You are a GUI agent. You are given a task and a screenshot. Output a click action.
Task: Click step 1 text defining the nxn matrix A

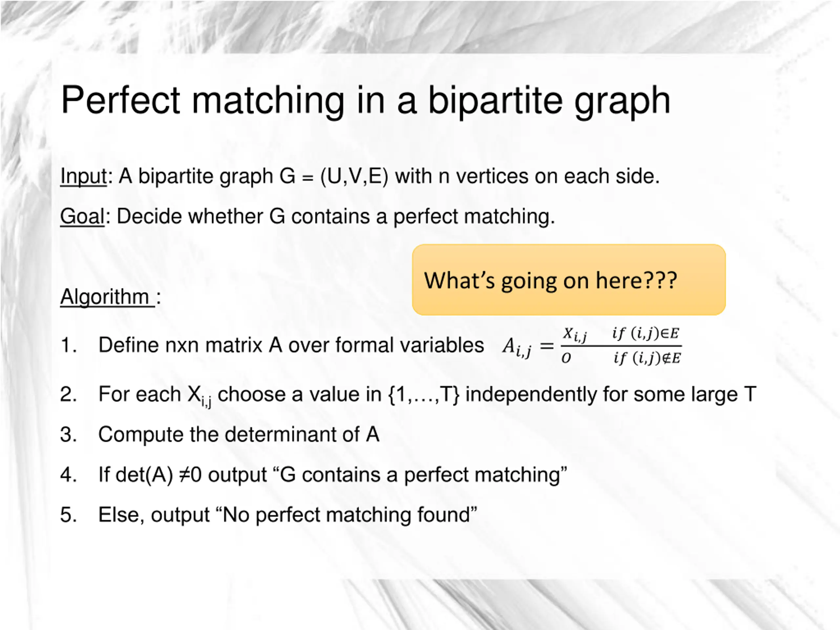(291, 345)
